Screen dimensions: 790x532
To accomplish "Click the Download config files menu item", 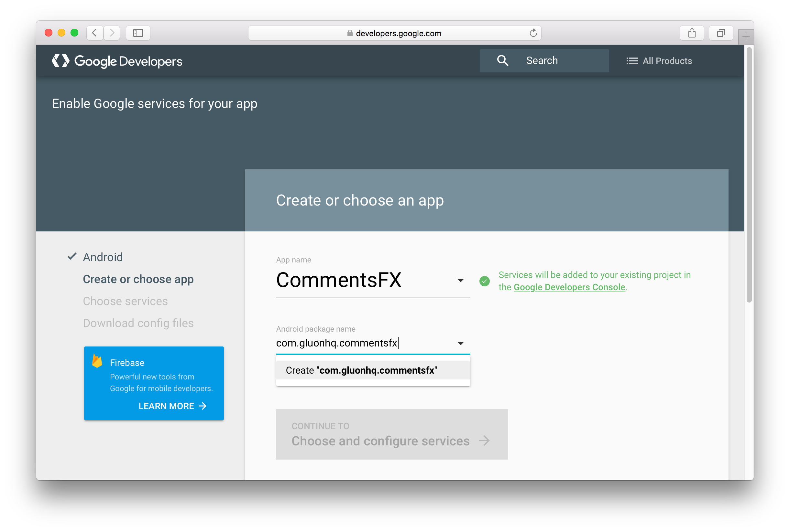I will coord(138,323).
